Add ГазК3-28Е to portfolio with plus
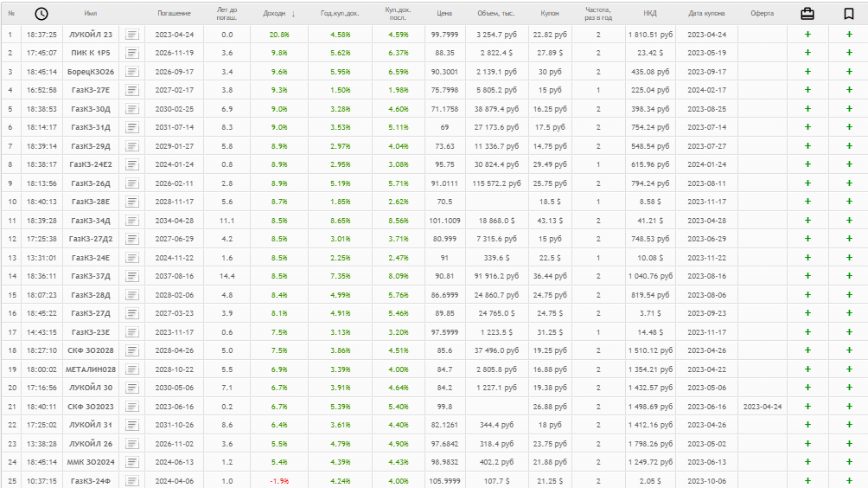 coord(807,202)
